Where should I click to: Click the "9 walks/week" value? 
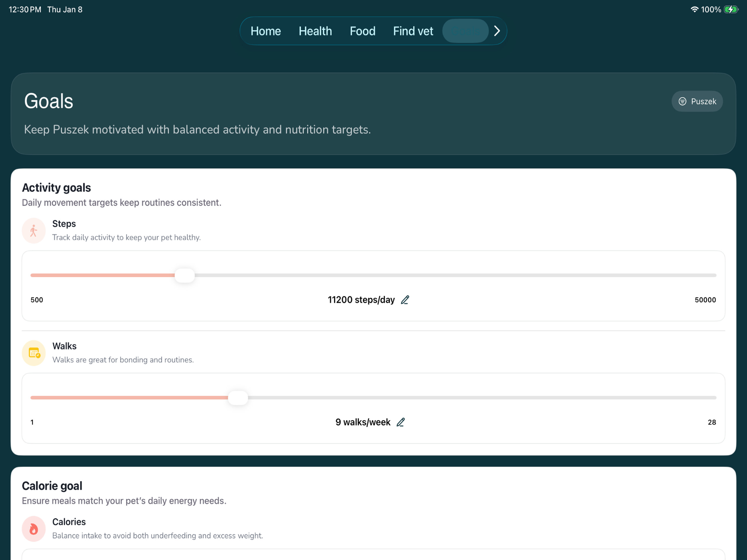tap(363, 422)
